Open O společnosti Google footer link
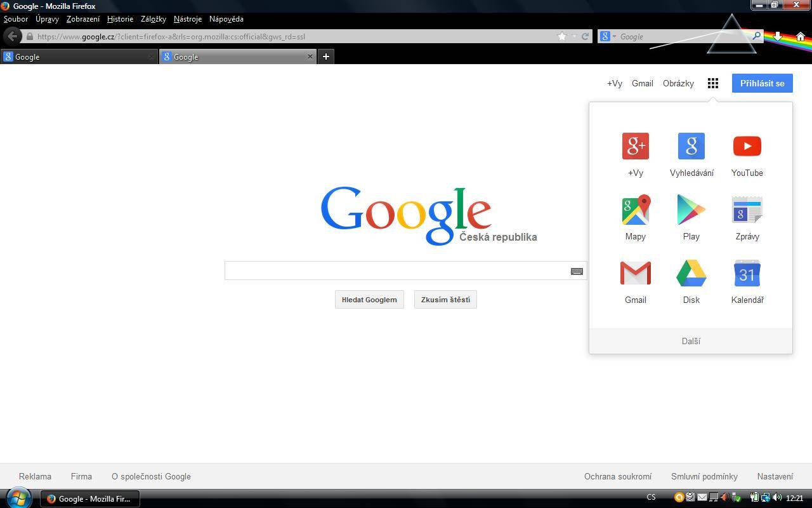Screen dimensions: 812x508 151,476
